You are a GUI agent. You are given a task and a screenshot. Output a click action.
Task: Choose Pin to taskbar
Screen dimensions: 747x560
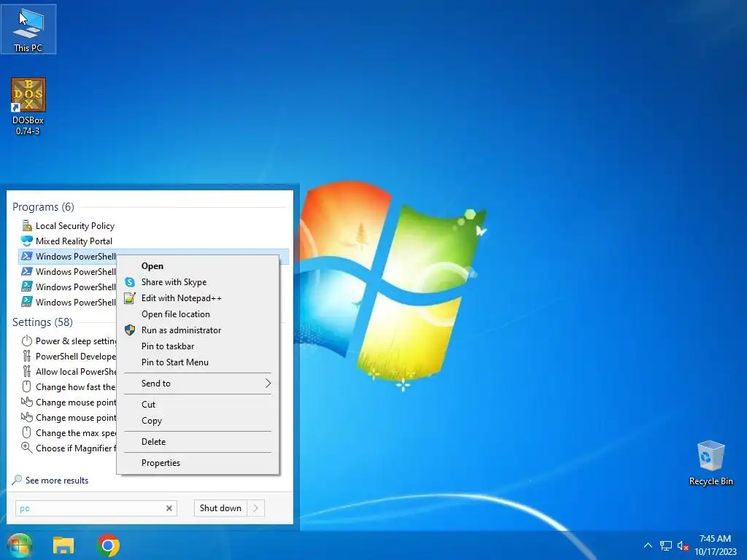[x=198, y=346]
